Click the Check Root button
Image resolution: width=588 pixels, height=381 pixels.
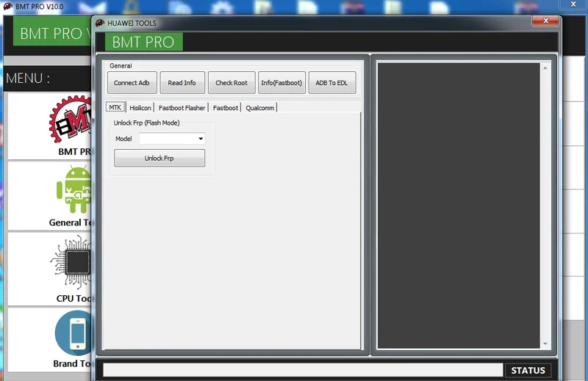point(232,83)
